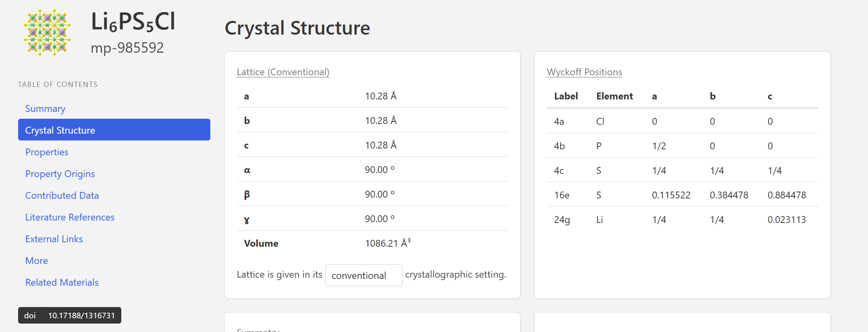
Task: Click the Volume row in lattice table
Action: (372, 243)
